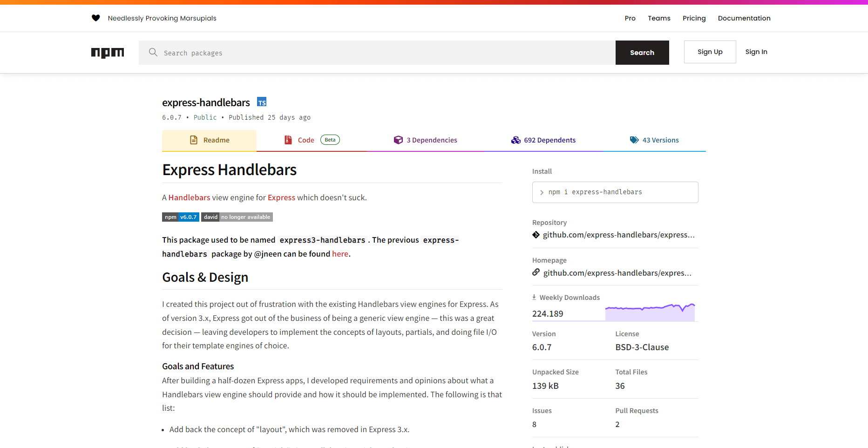Click the 'Public' visibility label
The width and height of the screenshot is (868, 448).
(205, 117)
